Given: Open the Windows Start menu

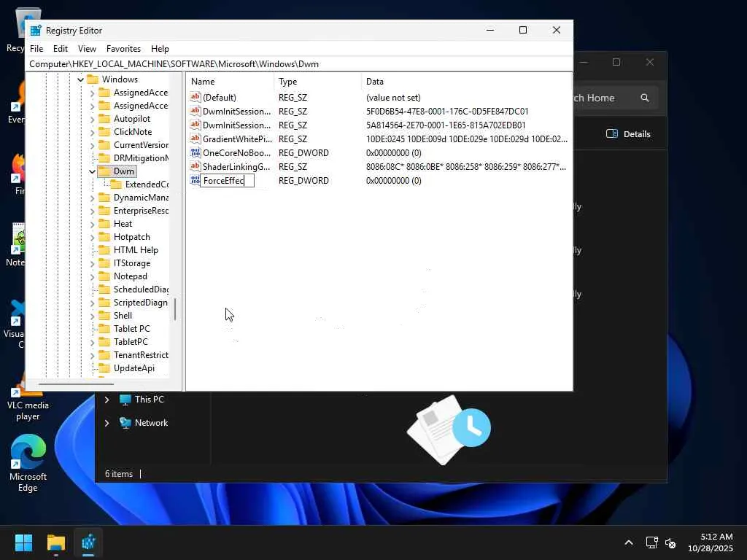Looking at the screenshot, I should (23, 542).
